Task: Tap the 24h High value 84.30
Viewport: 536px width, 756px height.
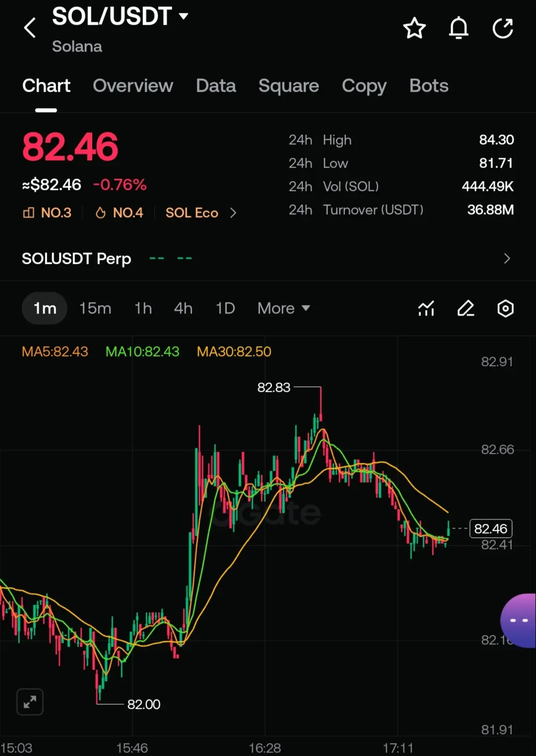Action: coord(496,140)
